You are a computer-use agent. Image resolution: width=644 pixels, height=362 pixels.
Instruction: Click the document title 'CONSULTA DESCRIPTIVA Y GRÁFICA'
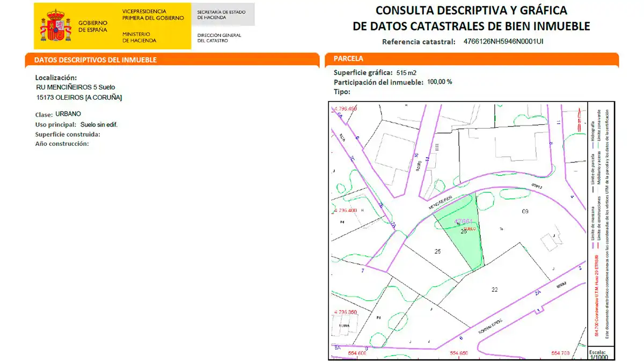[471, 10]
